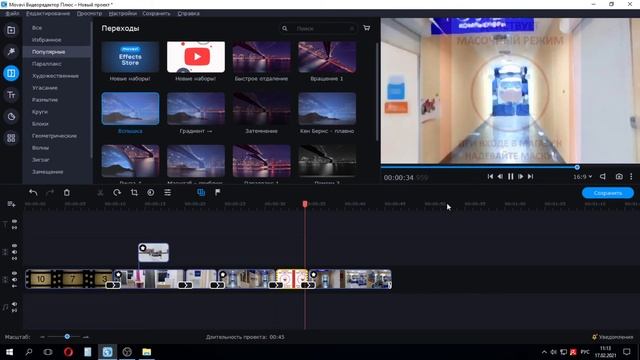The height and width of the screenshot is (360, 640).
Task: Open the Сохранить menu
Action: (156, 13)
